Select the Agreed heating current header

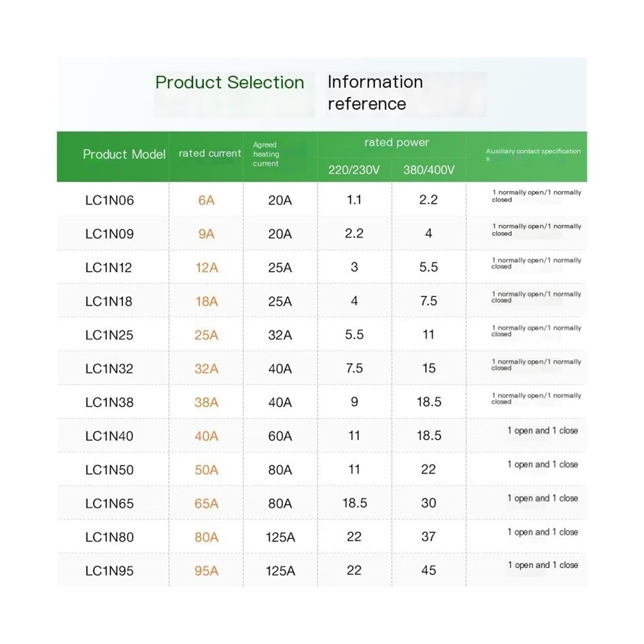coord(266,154)
